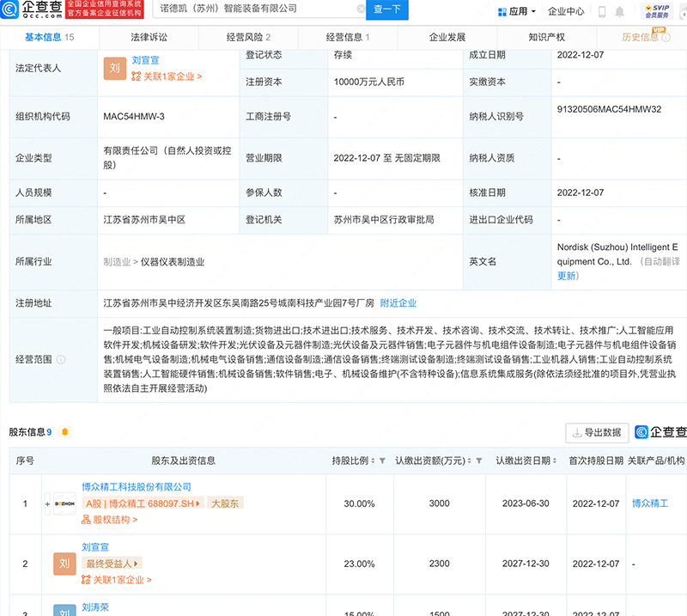The image size is (687, 616).
Task: Open the mobile phone app icon
Action: point(602,11)
